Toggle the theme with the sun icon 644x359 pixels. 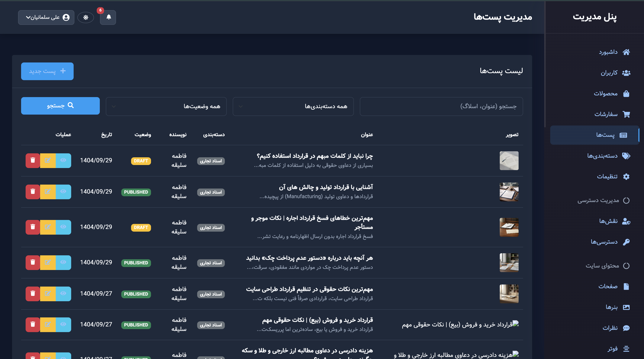86,17
